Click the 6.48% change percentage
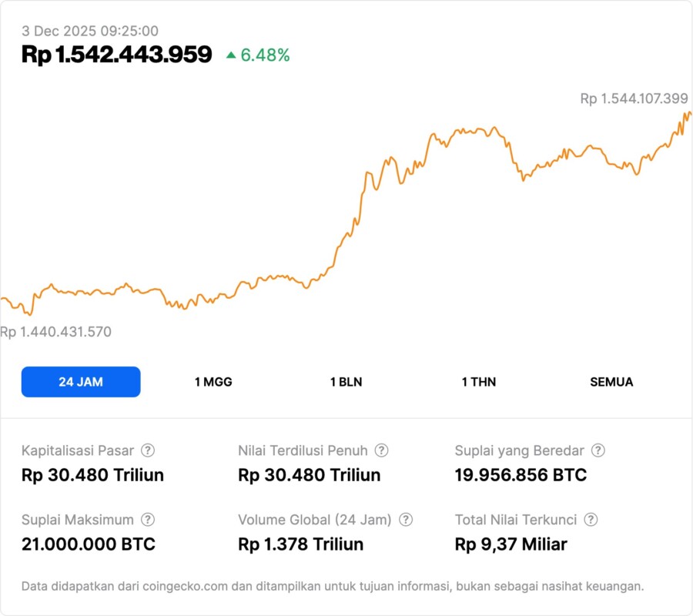 (x=265, y=55)
